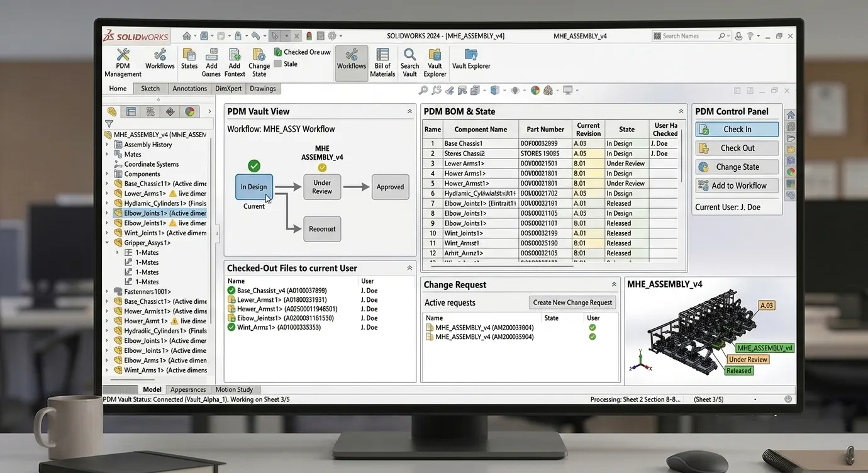Screen dimensions: 868x473
Task: Click Create New Change Request
Action: pyautogui.click(x=572, y=303)
